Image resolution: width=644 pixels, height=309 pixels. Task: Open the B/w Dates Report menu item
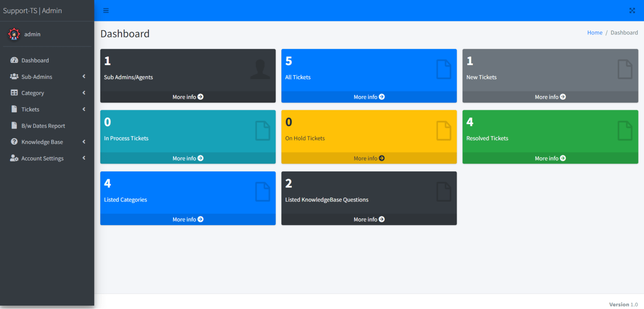[x=43, y=125]
